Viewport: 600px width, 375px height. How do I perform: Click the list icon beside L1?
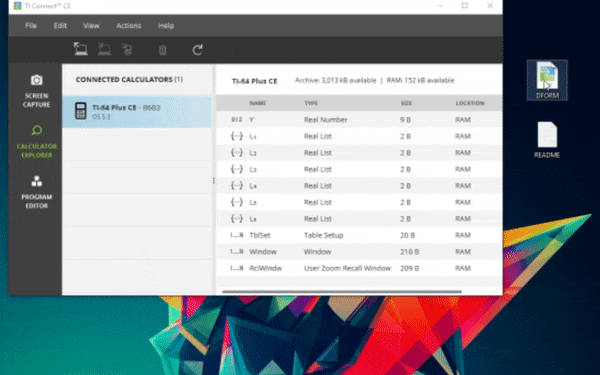pos(237,136)
